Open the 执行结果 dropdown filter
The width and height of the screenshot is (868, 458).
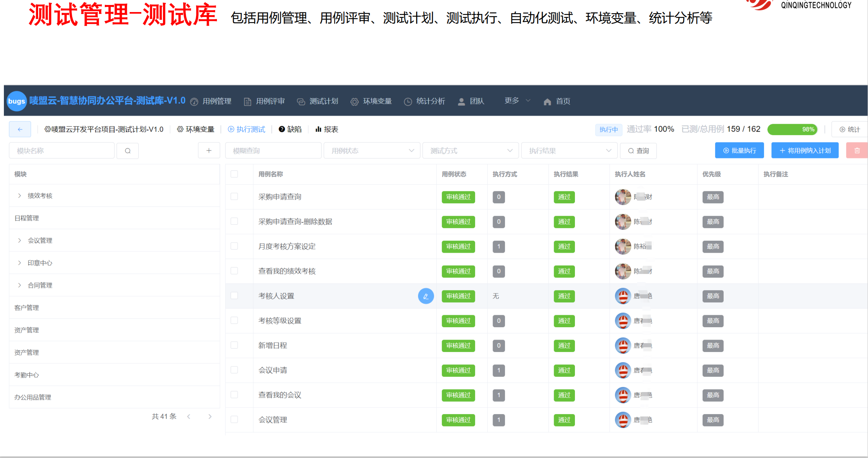pos(569,151)
